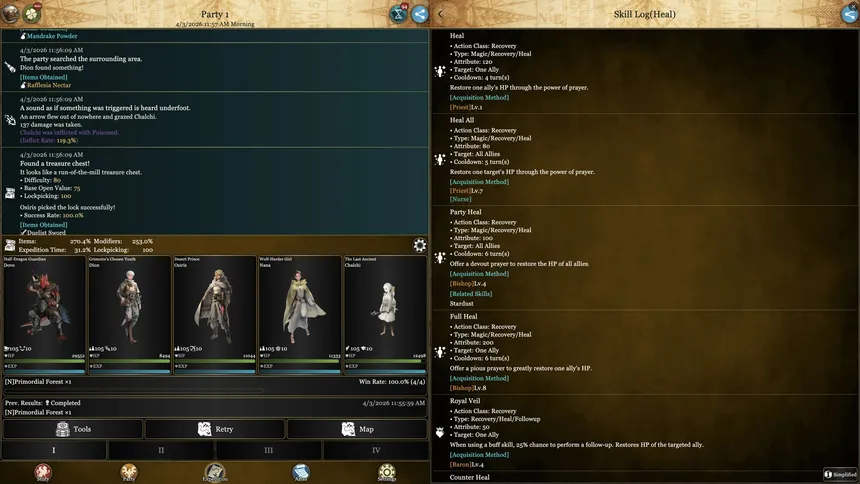Image resolution: width=860 pixels, height=484 pixels.
Task: Click the Expedition icon in bottom bar
Action: coord(215,472)
